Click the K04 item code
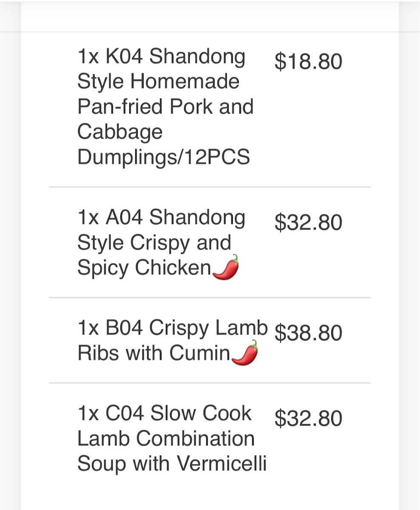 (124, 57)
